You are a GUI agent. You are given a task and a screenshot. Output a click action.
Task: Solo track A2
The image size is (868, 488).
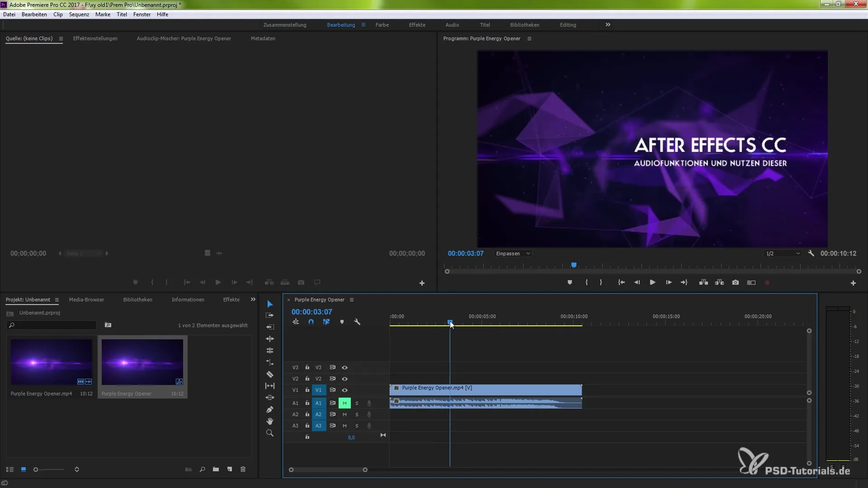[x=357, y=414]
